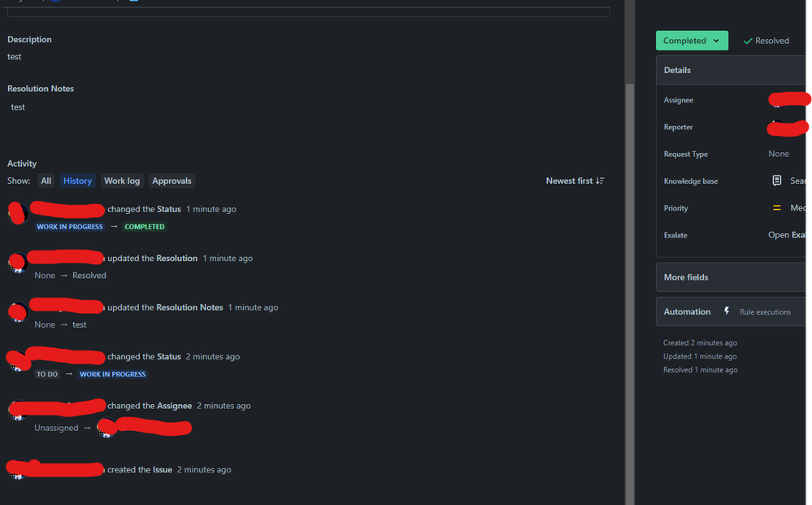
Task: Click the knowledge base article icon
Action: click(776, 181)
